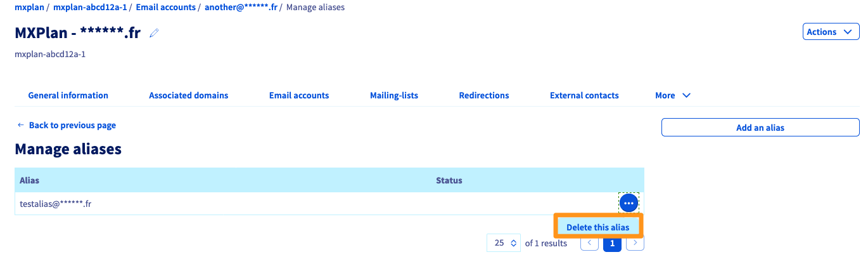The image size is (868, 278).
Task: Go to the previous results page arrow
Action: pos(589,243)
